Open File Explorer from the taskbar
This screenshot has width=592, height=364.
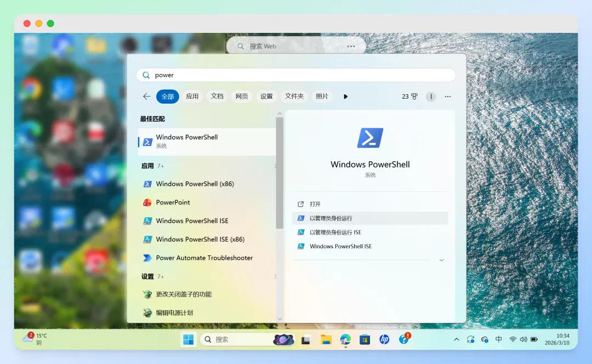click(x=326, y=339)
